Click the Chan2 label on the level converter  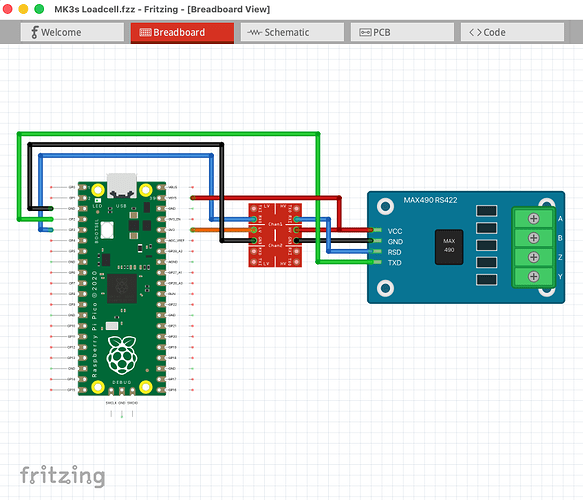click(x=275, y=245)
